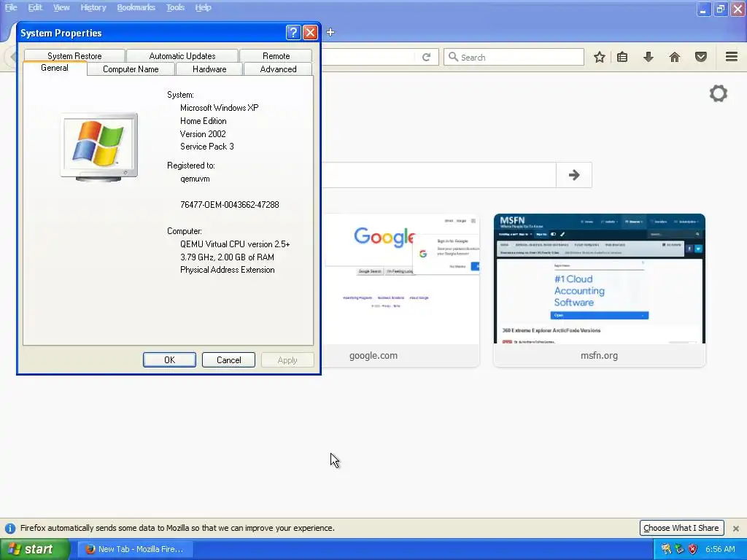Open the Firefox hamburger menu

732,57
